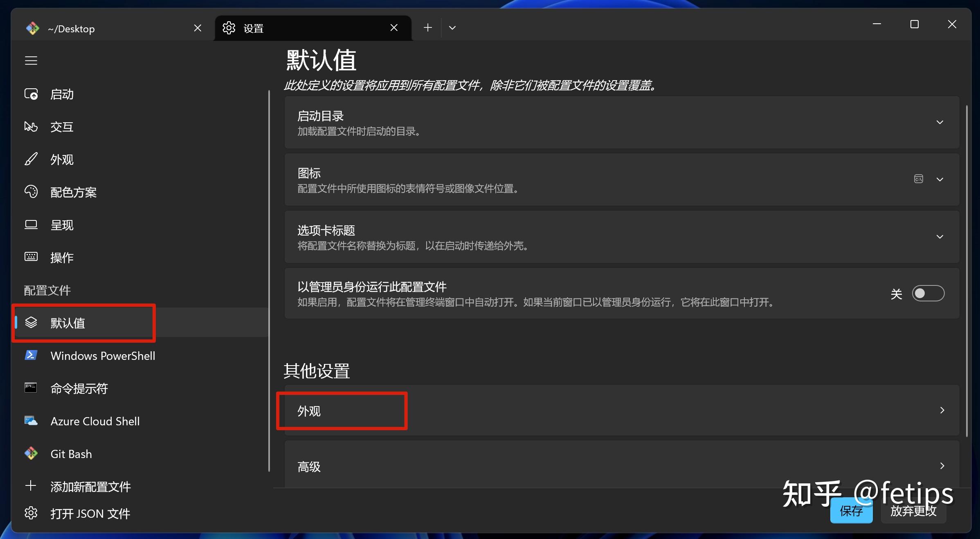Open the 启动 startup settings page
This screenshot has width=980, height=539.
[61, 94]
